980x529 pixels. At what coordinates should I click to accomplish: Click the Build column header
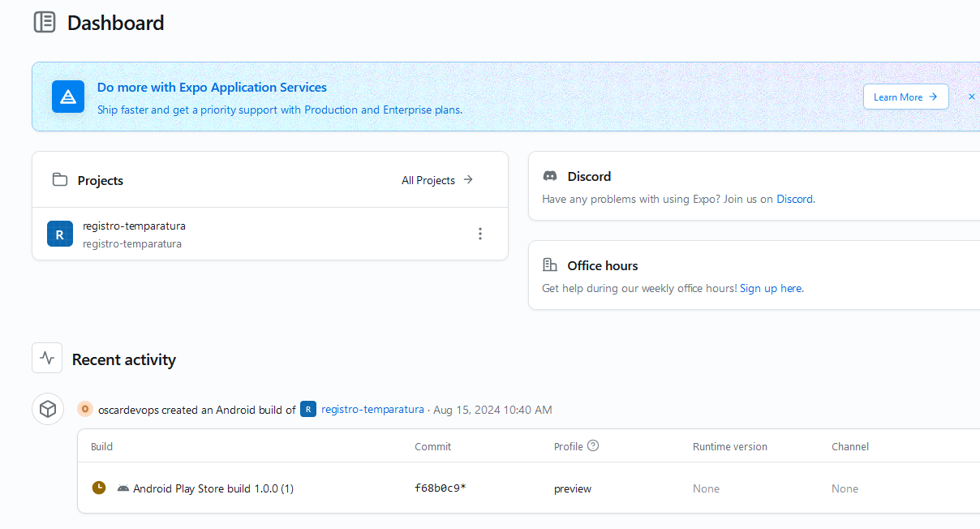(x=101, y=446)
